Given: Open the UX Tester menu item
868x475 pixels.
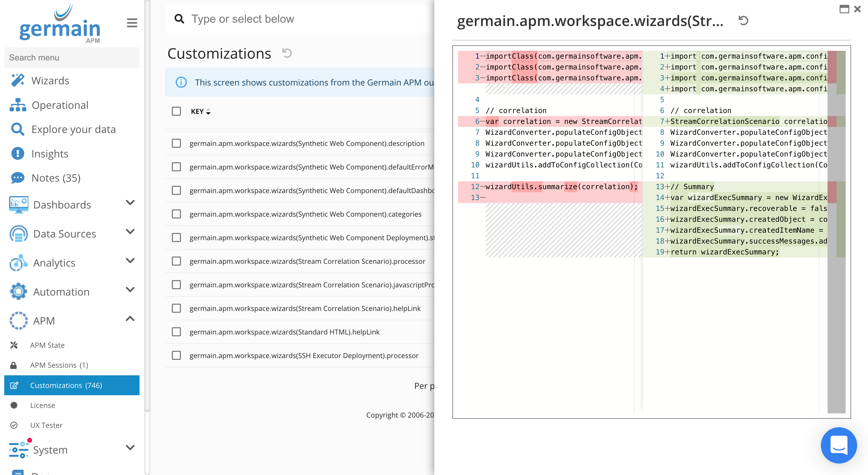Looking at the screenshot, I should point(46,425).
